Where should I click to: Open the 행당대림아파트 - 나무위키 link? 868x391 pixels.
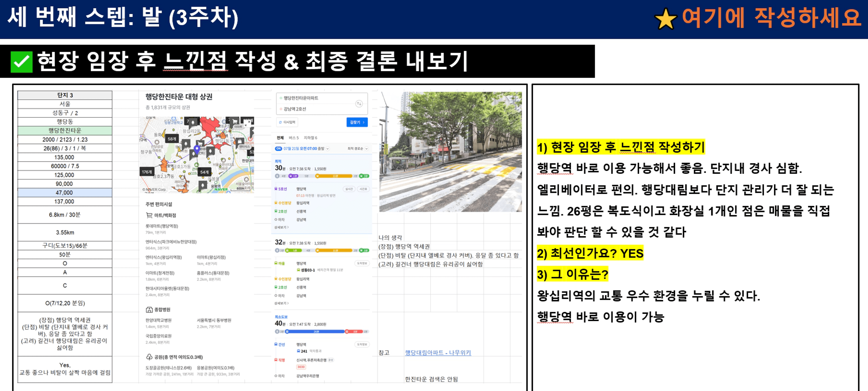[438, 352]
